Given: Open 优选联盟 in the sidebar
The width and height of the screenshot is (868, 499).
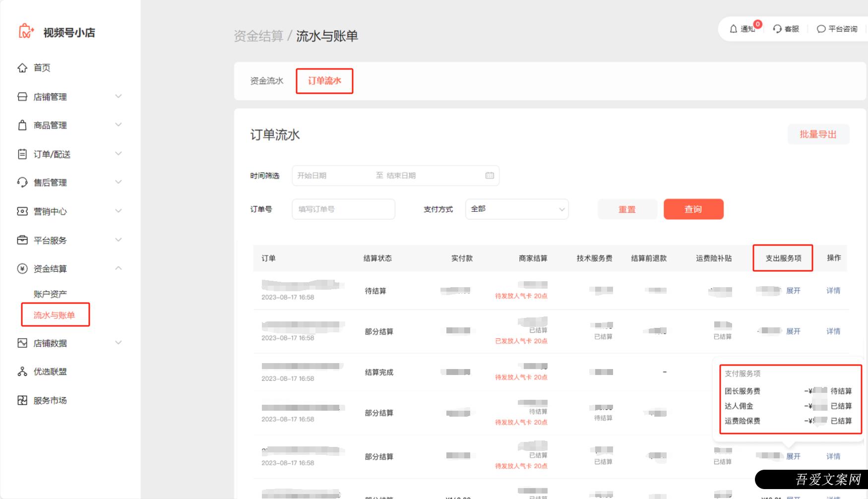Looking at the screenshot, I should [50, 372].
